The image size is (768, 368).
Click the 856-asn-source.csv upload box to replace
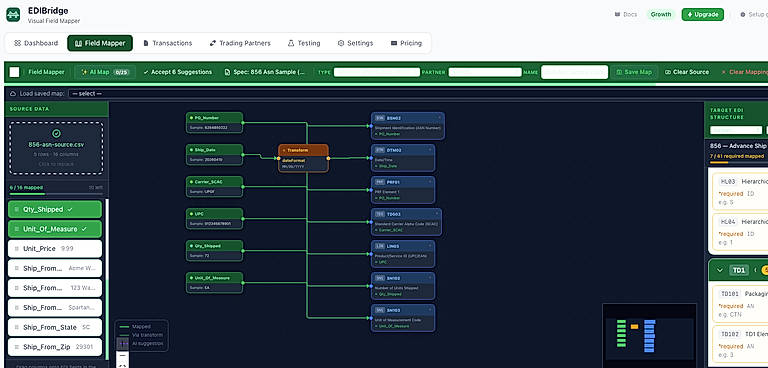[x=56, y=148]
